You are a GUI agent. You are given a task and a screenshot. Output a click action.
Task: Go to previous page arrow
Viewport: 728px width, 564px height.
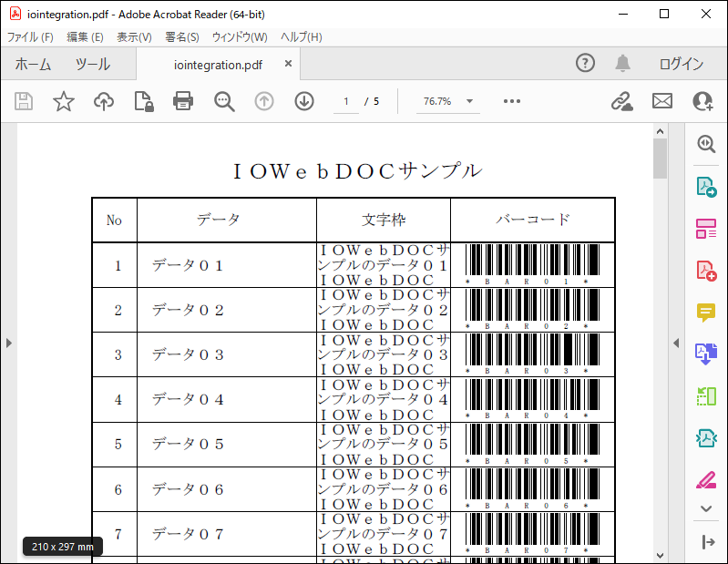click(x=264, y=101)
